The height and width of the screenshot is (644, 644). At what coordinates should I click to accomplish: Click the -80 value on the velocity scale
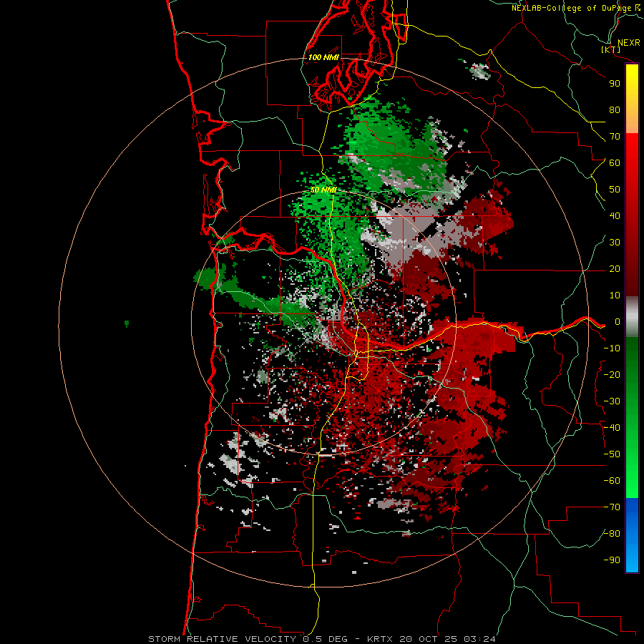click(612, 534)
